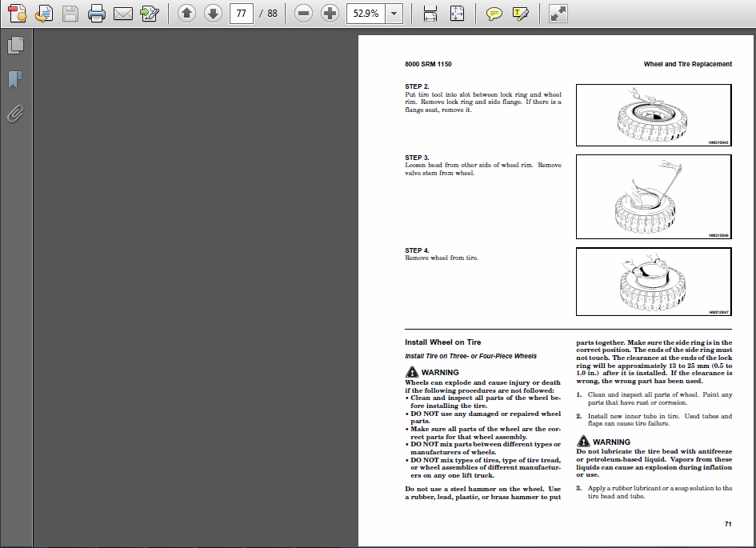This screenshot has width=756, height=548.
Task: Select Fit Full Page icon
Action: coord(457,14)
